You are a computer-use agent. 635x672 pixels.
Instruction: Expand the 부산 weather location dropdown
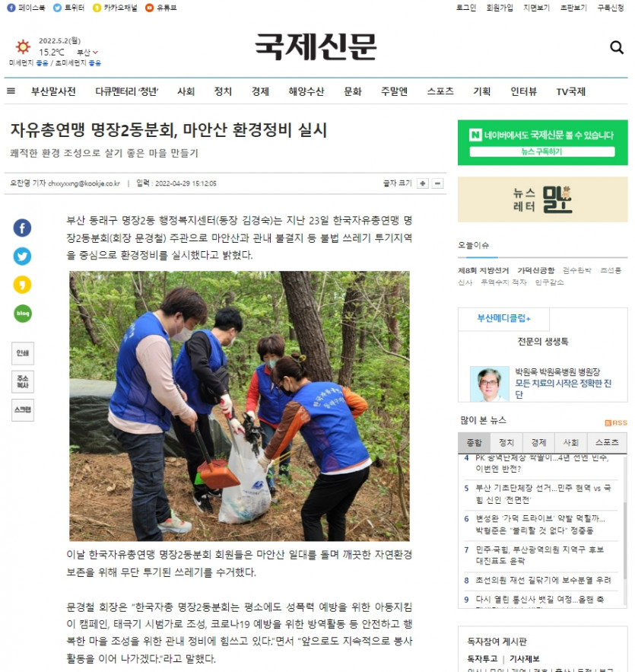pyautogui.click(x=87, y=53)
